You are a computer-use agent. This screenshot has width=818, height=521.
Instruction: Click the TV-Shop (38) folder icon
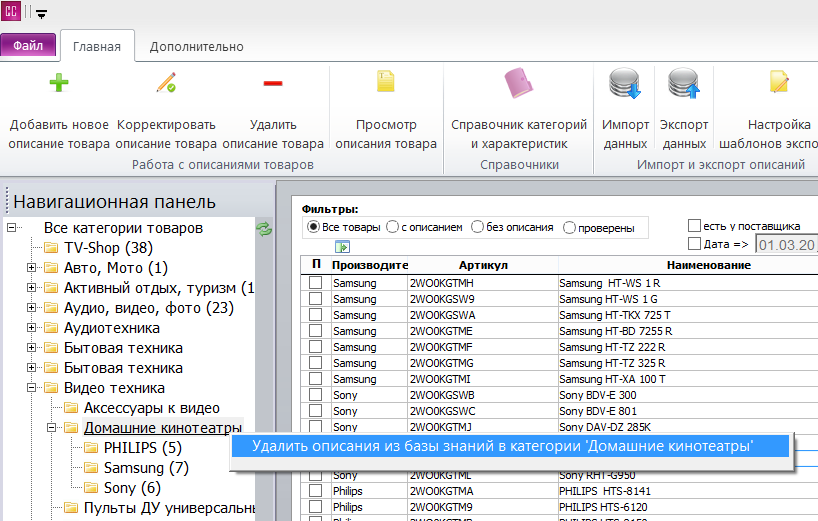tap(51, 247)
